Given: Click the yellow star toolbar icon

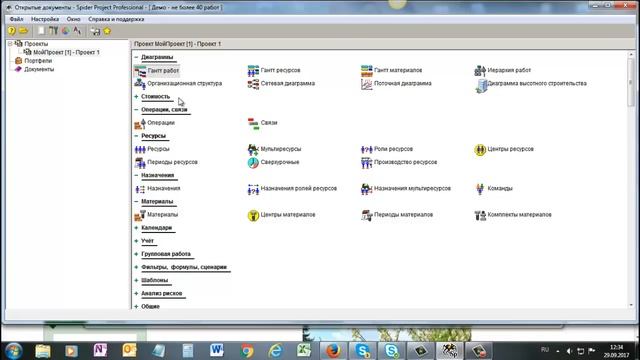Looking at the screenshot, I should click(107, 31).
